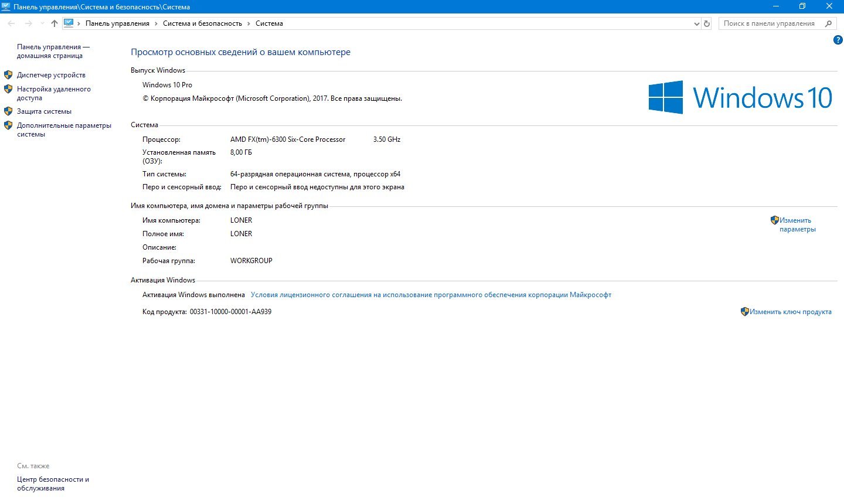This screenshot has width=844, height=504.
Task: Click the "Процессор:" label
Action: [x=161, y=139]
